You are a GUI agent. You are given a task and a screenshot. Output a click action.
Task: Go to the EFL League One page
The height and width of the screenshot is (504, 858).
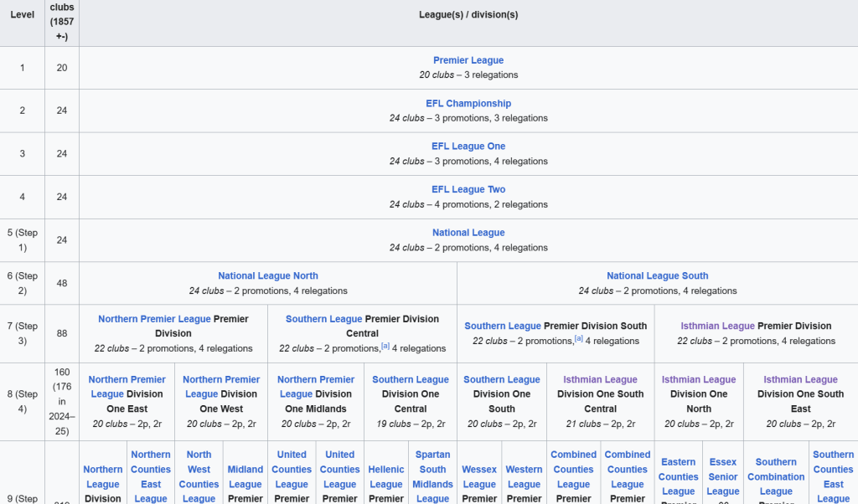tap(468, 147)
